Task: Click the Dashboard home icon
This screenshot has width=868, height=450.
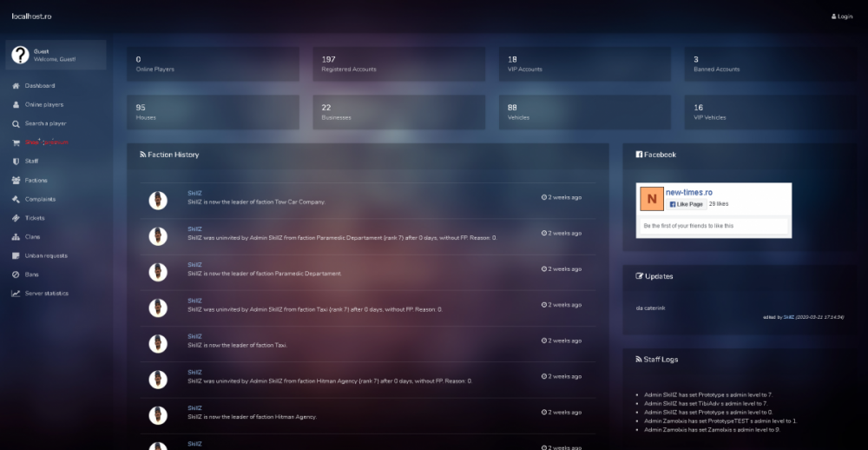Action: [16, 86]
